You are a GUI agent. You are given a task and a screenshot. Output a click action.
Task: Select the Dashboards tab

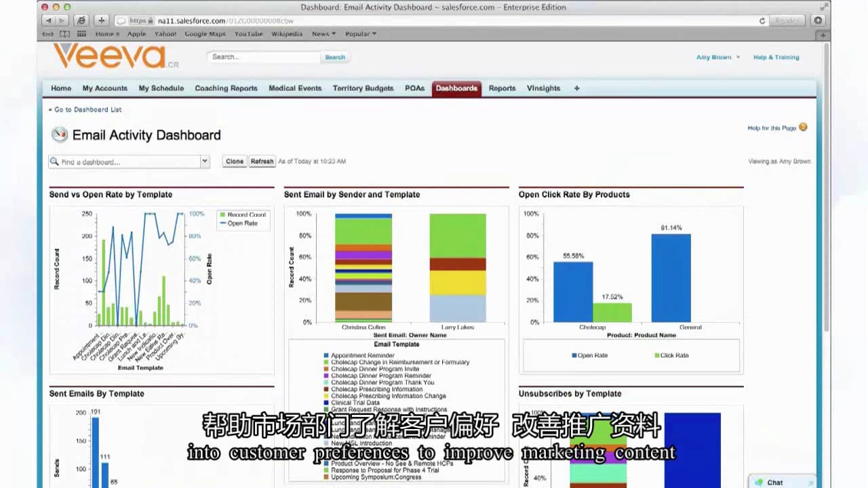tap(456, 88)
